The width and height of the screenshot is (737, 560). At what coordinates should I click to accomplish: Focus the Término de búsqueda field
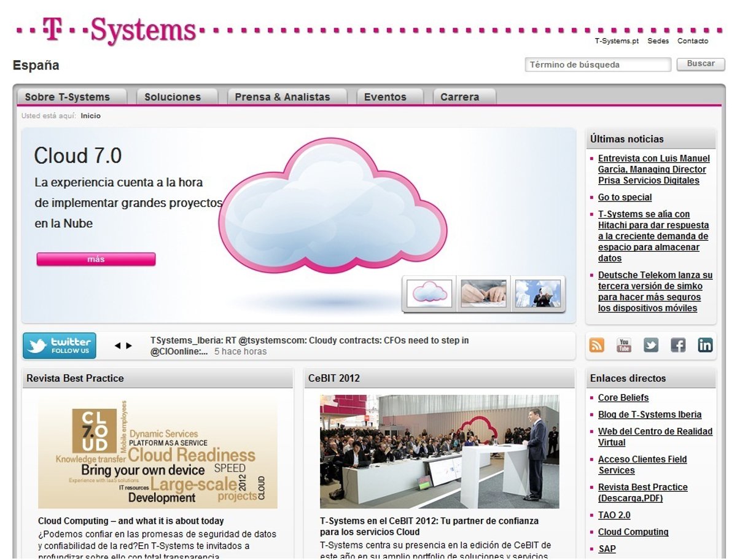[597, 64]
